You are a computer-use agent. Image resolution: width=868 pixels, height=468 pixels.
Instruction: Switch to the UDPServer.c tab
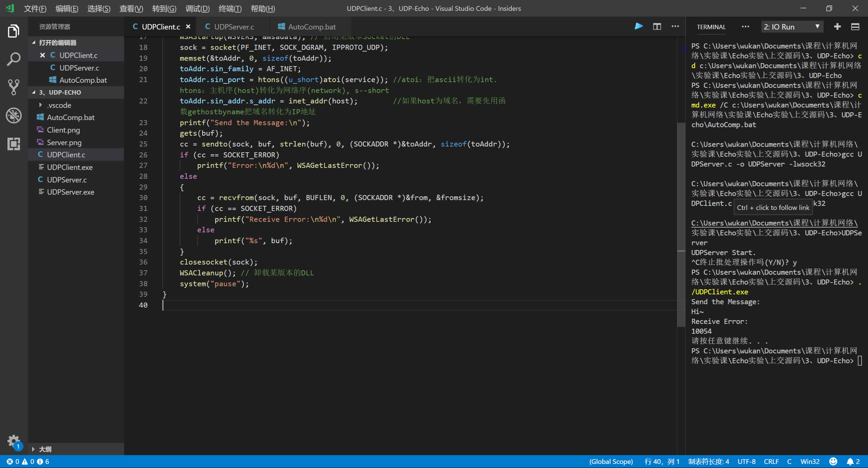[234, 27]
